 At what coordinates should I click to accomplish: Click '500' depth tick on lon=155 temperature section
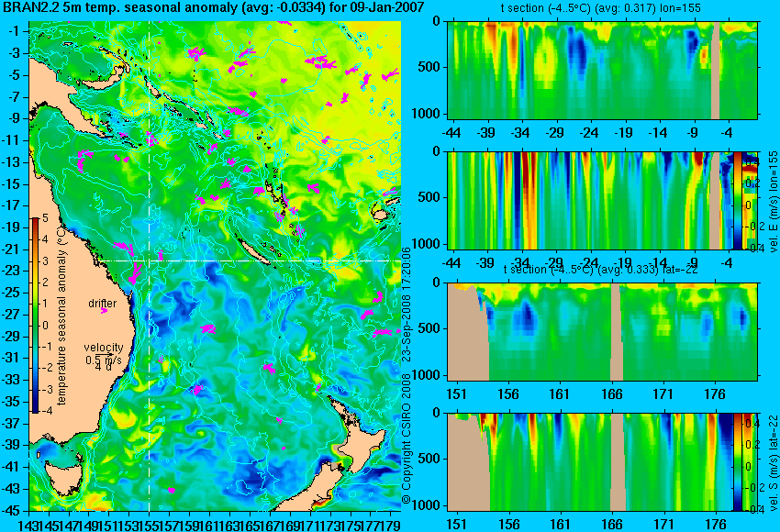click(x=429, y=67)
